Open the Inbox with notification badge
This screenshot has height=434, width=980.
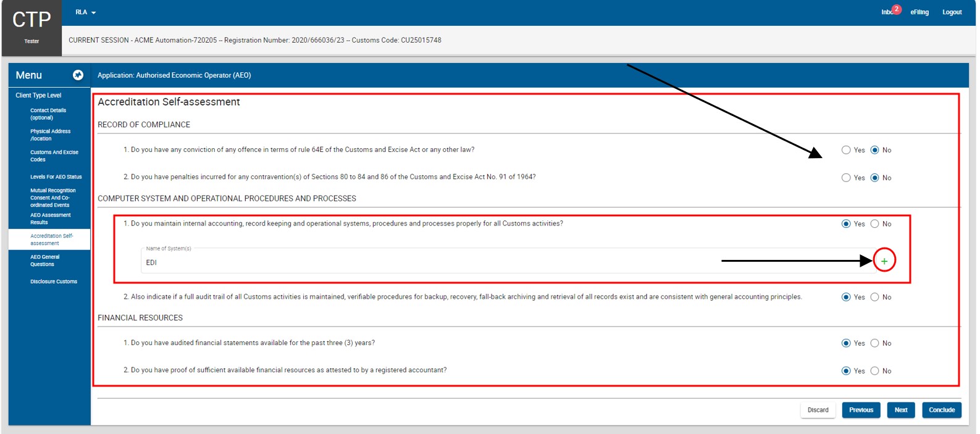point(890,11)
